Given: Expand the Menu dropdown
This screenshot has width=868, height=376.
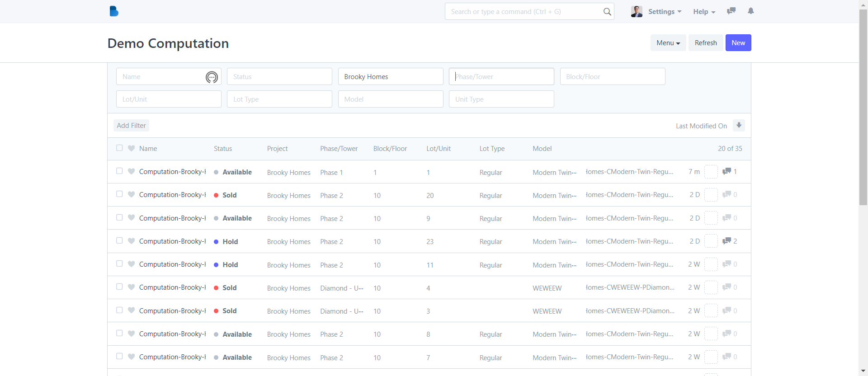Looking at the screenshot, I should pos(668,43).
